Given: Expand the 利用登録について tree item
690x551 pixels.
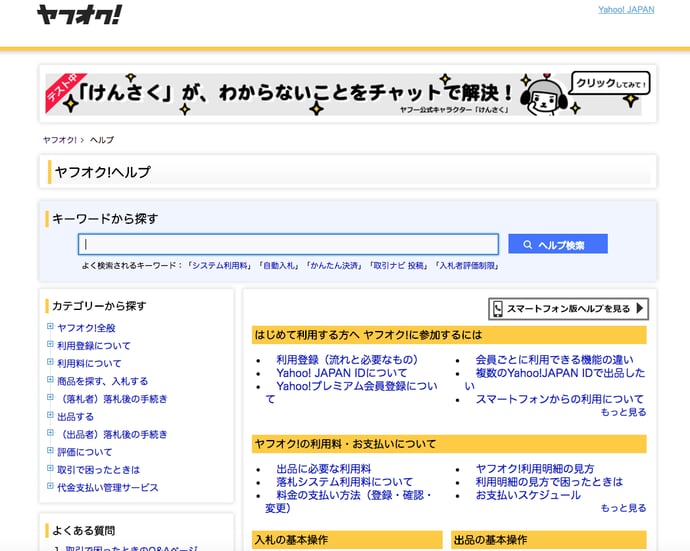Looking at the screenshot, I should pyautogui.click(x=50, y=345).
